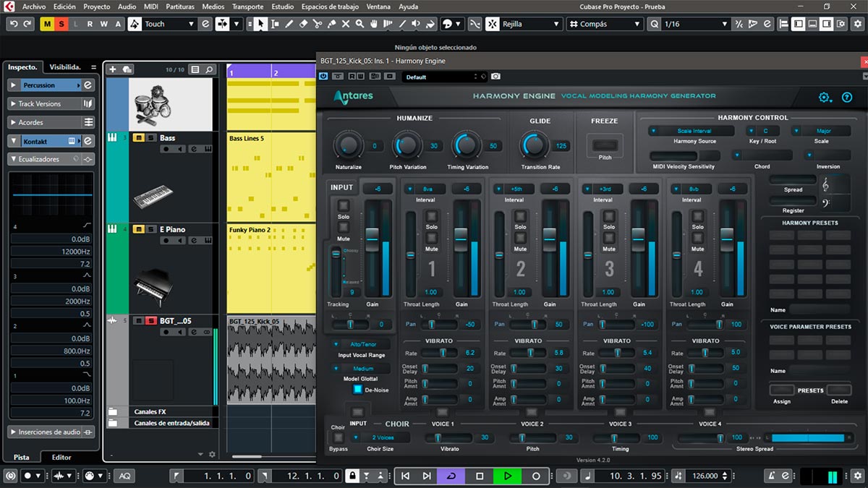The width and height of the screenshot is (868, 488).
Task: Click the Voice 1 vibrato Rate slider
Action: 441,353
